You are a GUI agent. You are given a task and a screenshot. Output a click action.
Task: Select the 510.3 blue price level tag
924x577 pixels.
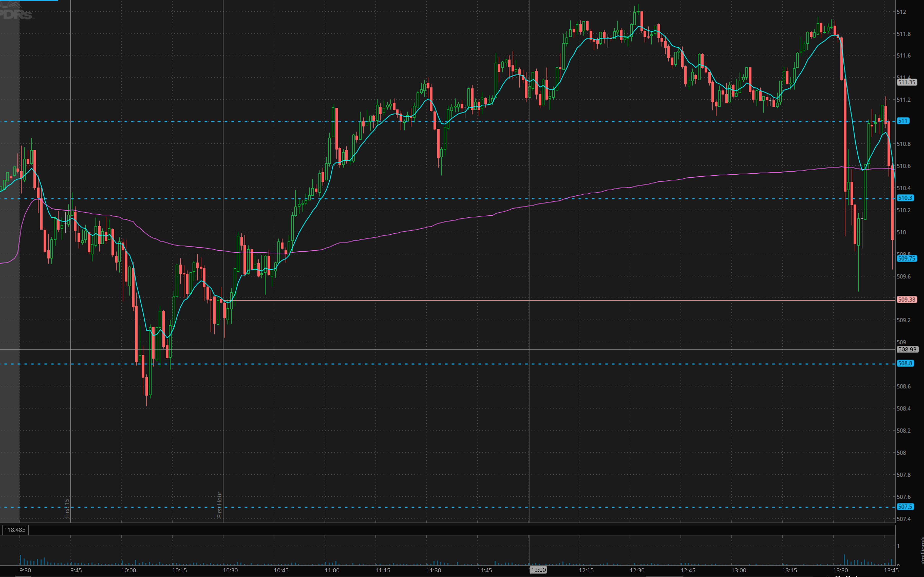(905, 198)
